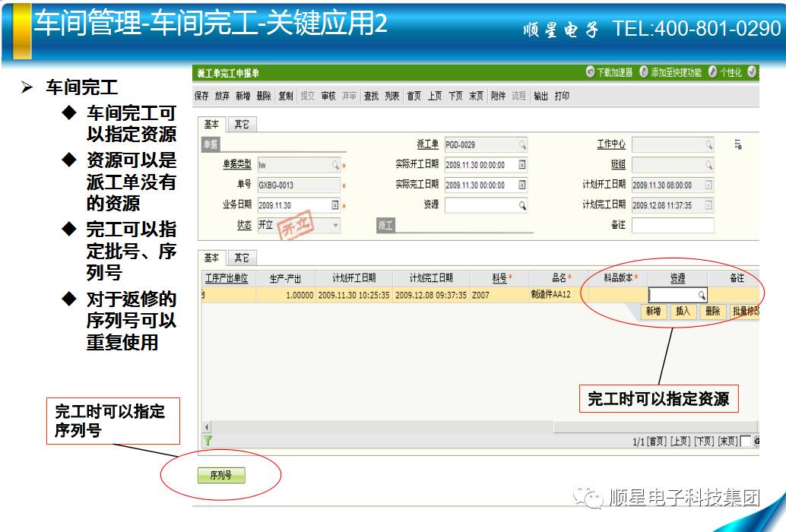Click the list settings icon beside 工作中心

click(737, 144)
